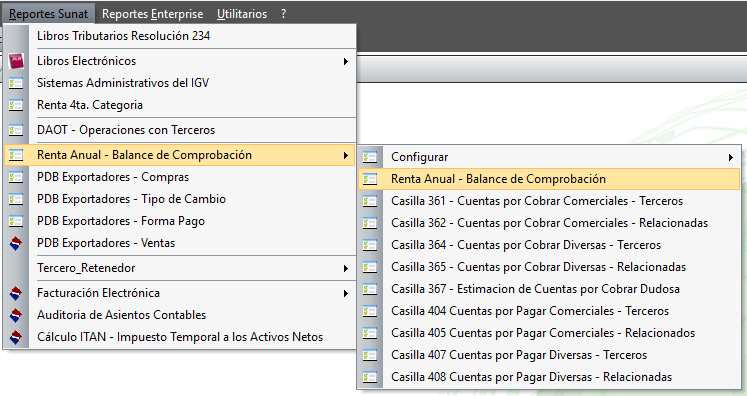Viewport: 747px width, 396px height.
Task: Open the Utilitarios menu
Action: (242, 14)
